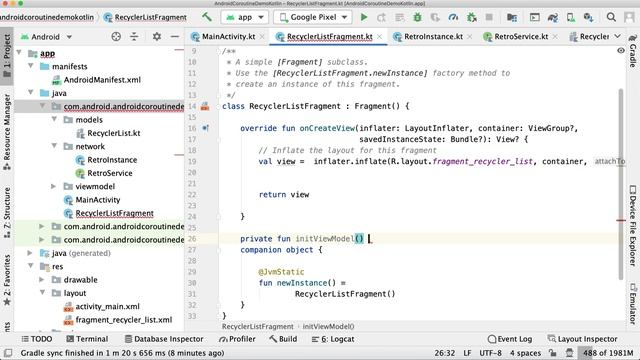Click the Stop button in toolbar
This screenshot has height=360, width=640.
(489, 17)
